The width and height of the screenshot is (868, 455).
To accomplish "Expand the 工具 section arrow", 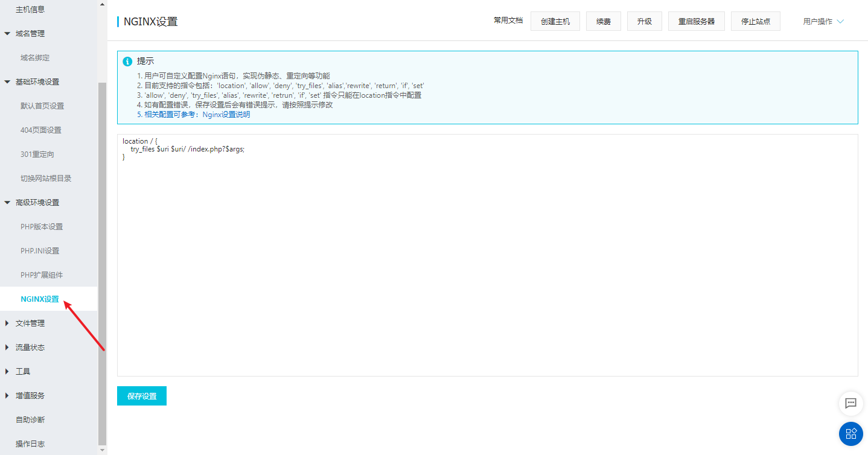I will 7,372.
